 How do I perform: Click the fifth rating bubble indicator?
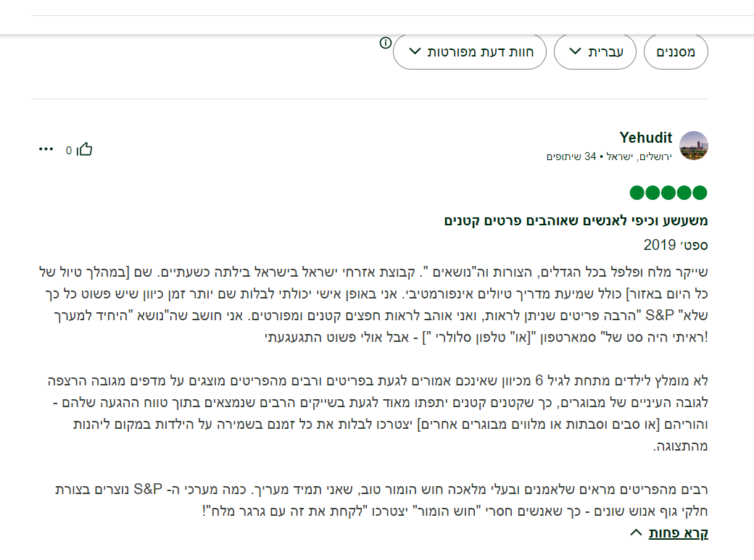click(x=700, y=193)
